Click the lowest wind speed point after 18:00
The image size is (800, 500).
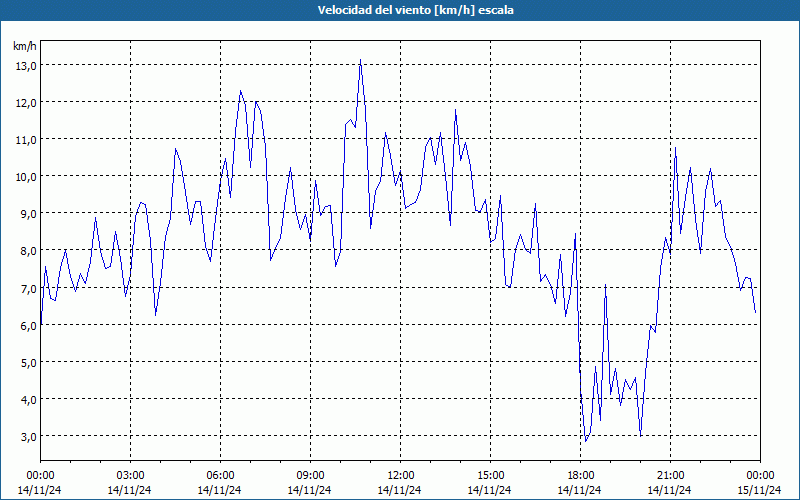(586, 441)
